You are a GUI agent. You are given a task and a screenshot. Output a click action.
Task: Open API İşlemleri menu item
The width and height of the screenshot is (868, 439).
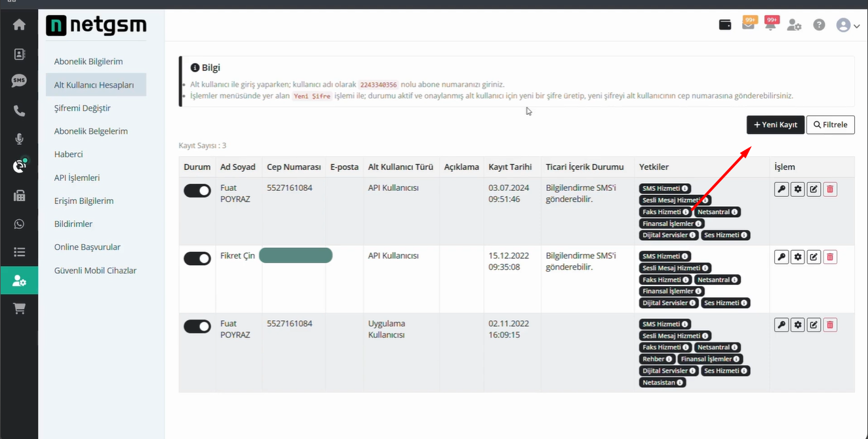77,178
